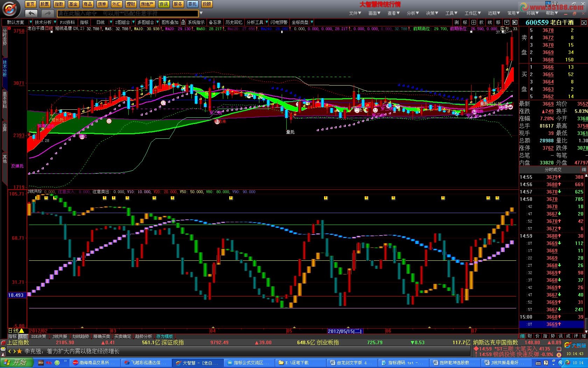Click the star icon in news ticker
The image size is (588, 368).
[x=20, y=351]
